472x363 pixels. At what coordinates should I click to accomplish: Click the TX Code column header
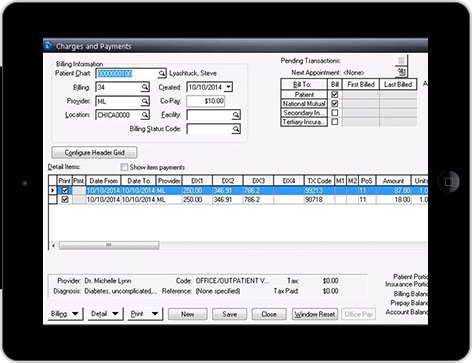pyautogui.click(x=319, y=181)
